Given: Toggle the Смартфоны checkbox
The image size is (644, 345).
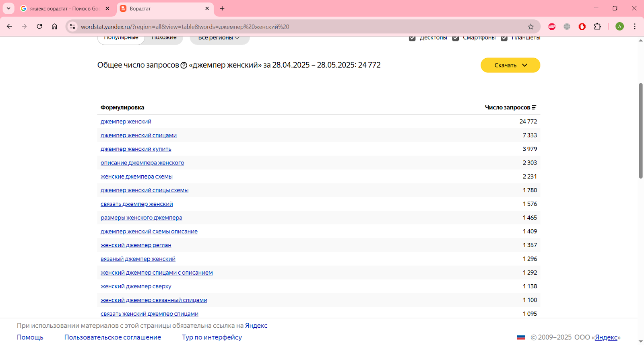Looking at the screenshot, I should [x=456, y=38].
